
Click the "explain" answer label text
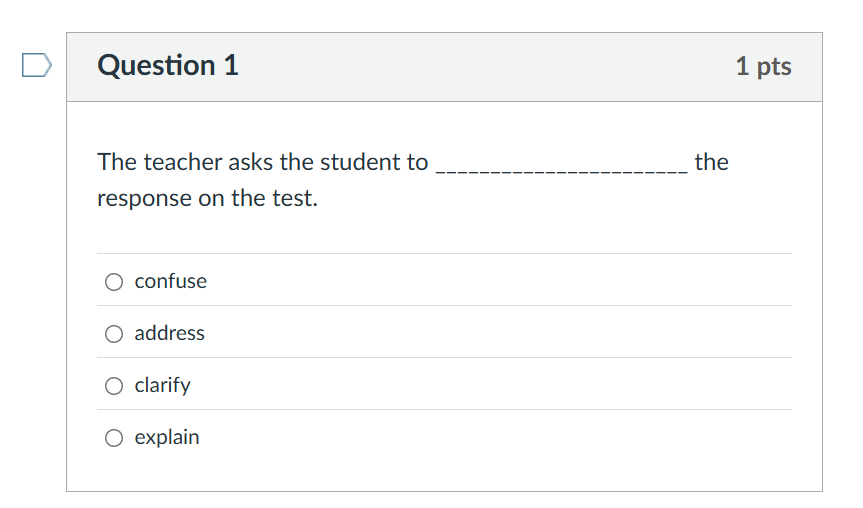click(x=167, y=438)
